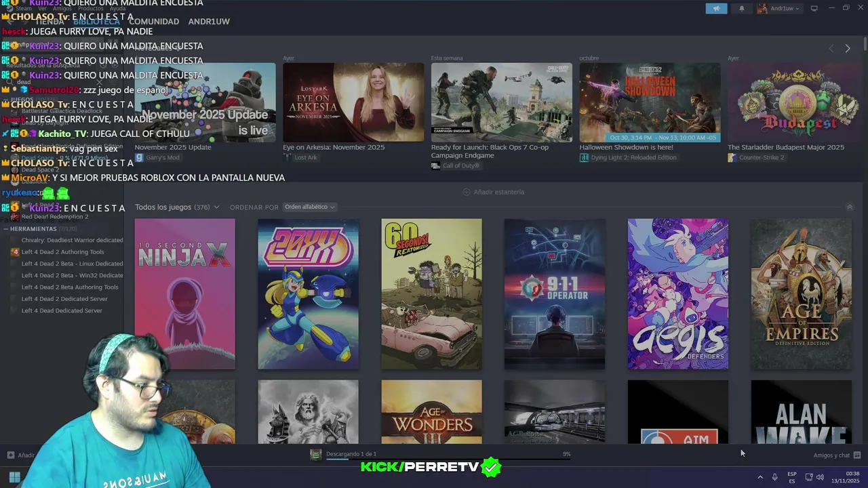
Task: Open Eye on Arkesia: November 2025 title
Action: (334, 147)
